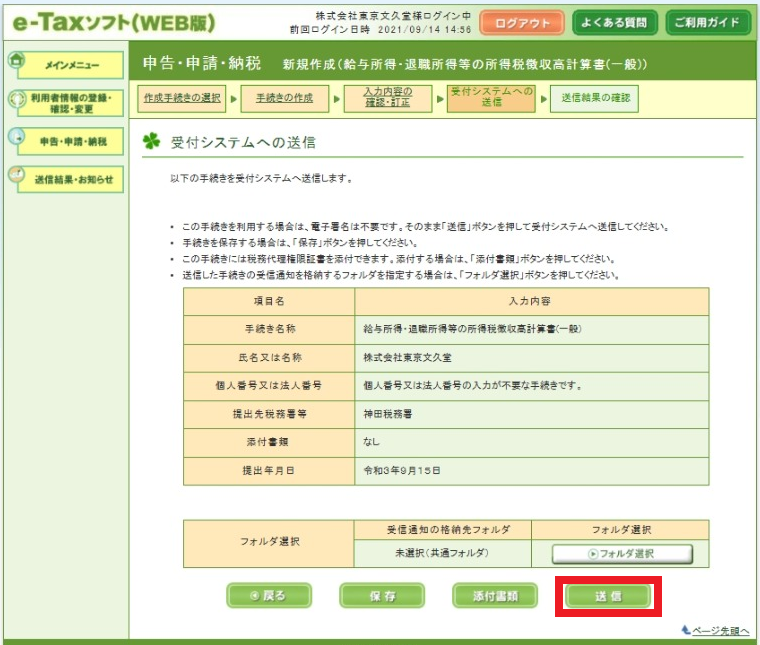Screen dimensions: 760x645
Task: Go to the 作成手続きの選択 step
Action: 181,98
